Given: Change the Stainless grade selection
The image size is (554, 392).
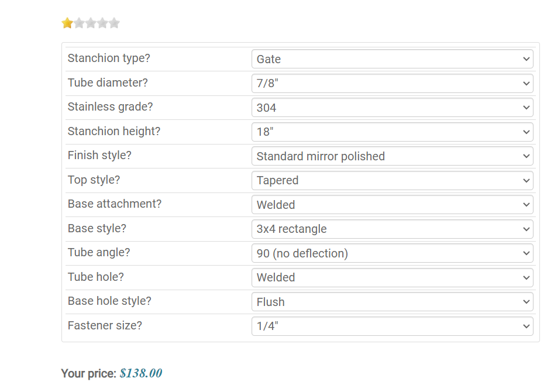Looking at the screenshot, I should (392, 108).
